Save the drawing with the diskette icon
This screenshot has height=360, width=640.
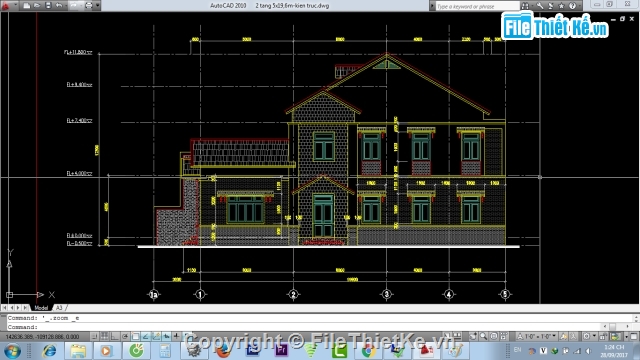(48, 6)
